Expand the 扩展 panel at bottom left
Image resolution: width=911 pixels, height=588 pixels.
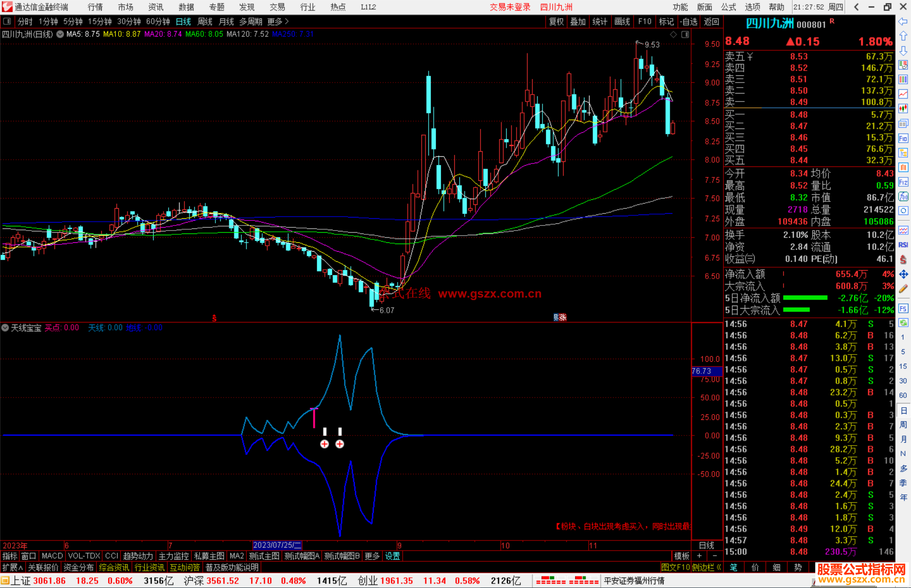(13, 567)
